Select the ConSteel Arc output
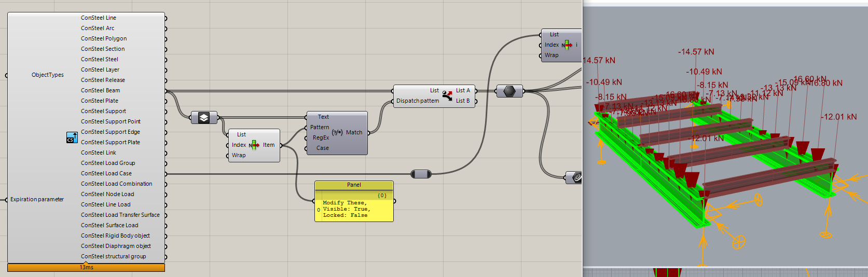This screenshot has width=868, height=277. (98, 28)
